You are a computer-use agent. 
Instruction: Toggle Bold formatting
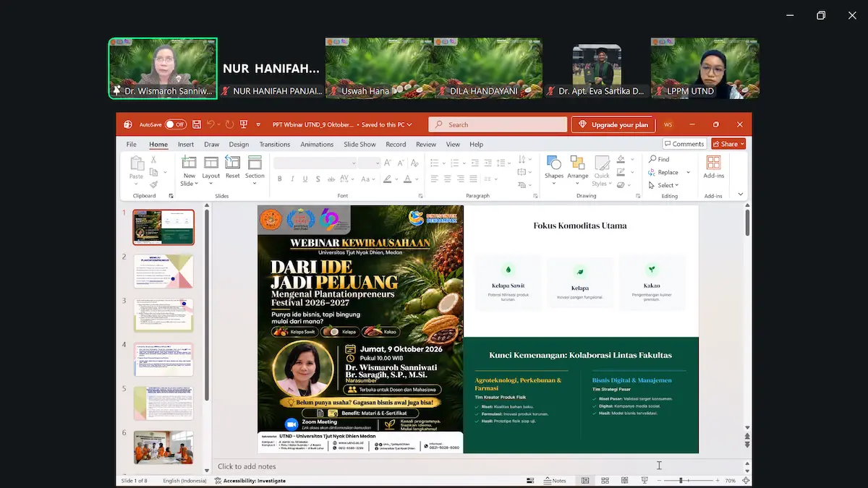279,179
